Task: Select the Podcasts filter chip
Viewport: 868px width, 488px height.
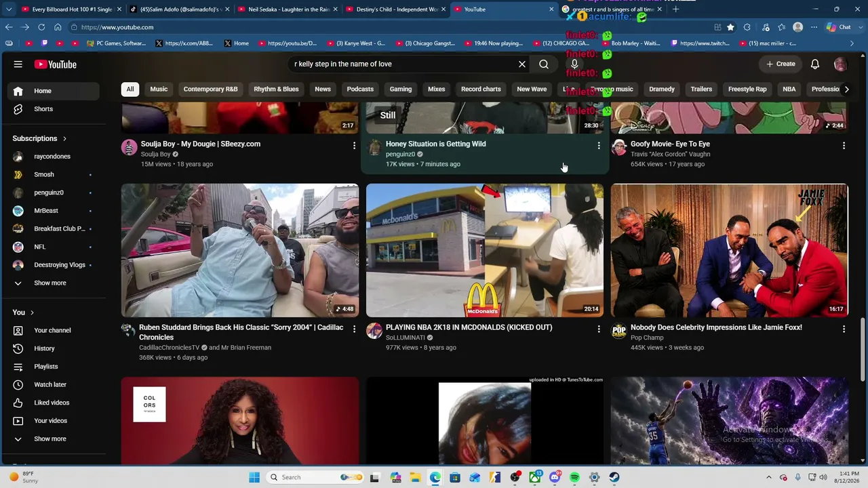Action: click(x=360, y=89)
